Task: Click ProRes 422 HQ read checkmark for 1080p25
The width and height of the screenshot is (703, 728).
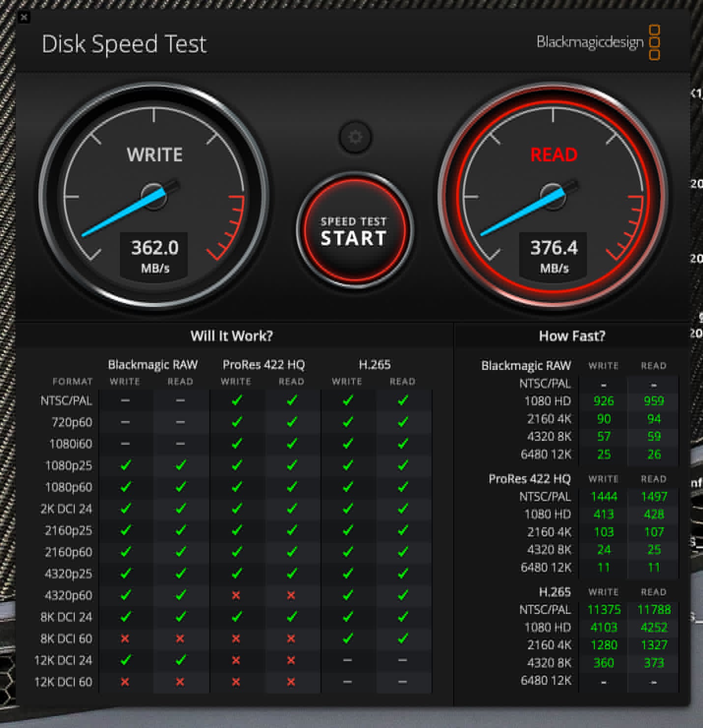Action: click(x=292, y=465)
